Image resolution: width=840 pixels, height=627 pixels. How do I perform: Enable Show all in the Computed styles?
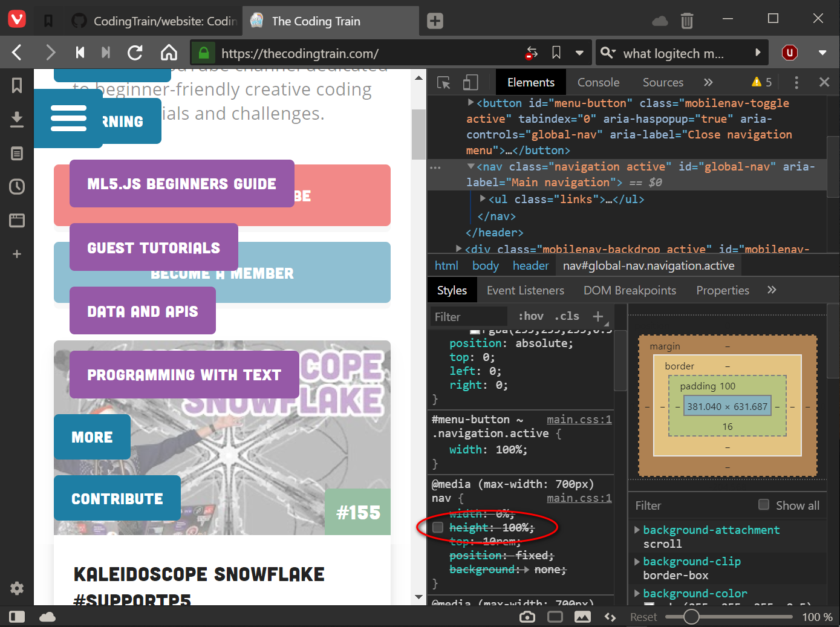(x=763, y=505)
